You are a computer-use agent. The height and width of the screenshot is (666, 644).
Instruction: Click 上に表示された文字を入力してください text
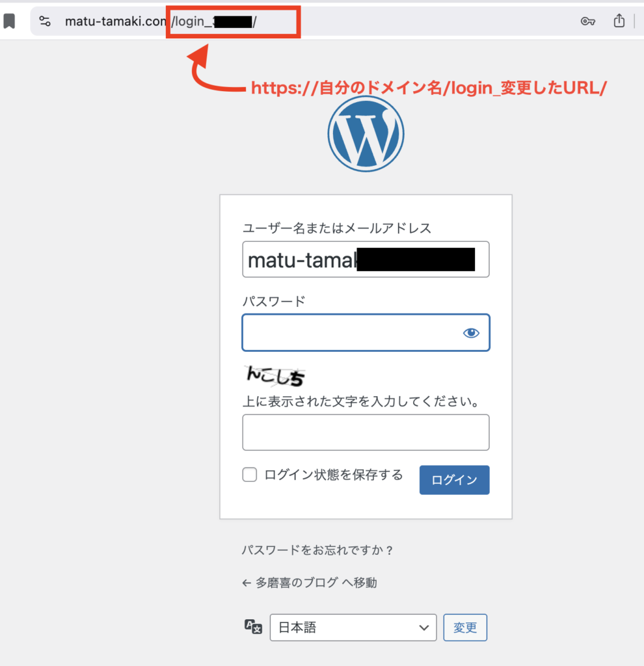click(x=361, y=401)
